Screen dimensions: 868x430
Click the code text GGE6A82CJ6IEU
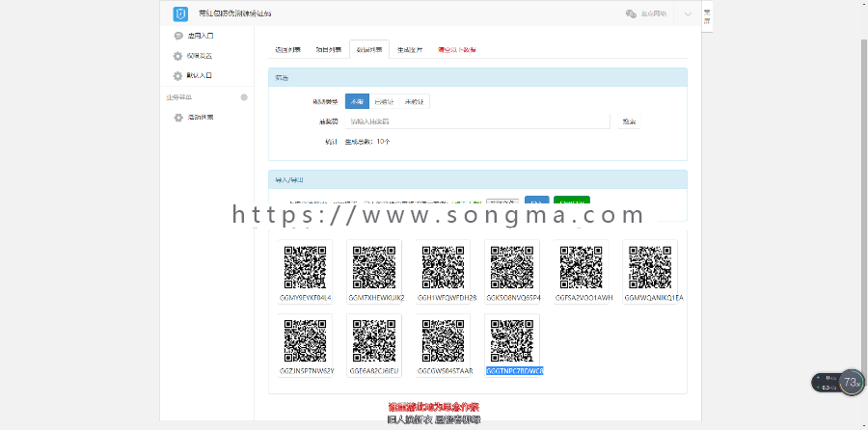tap(374, 371)
